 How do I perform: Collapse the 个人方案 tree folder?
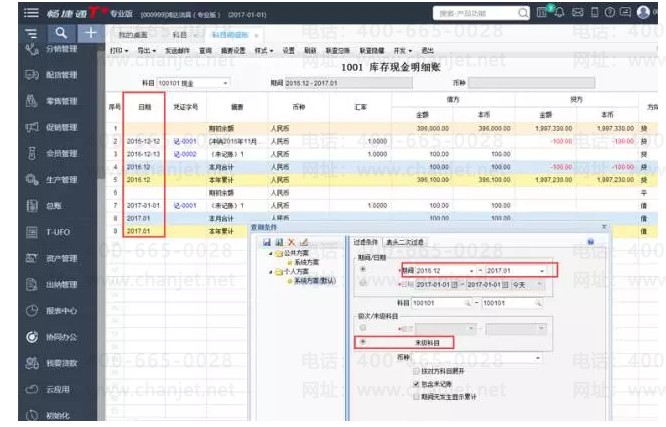click(271, 272)
